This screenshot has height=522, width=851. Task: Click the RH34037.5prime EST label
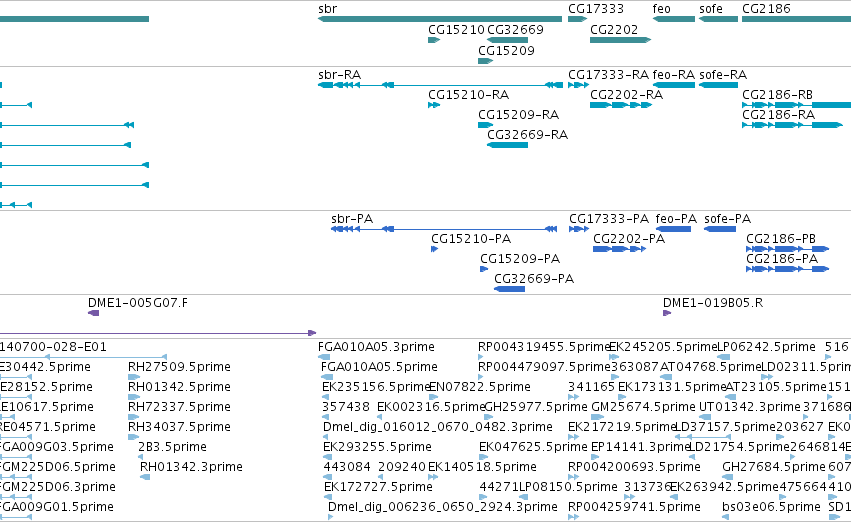pyautogui.click(x=179, y=428)
